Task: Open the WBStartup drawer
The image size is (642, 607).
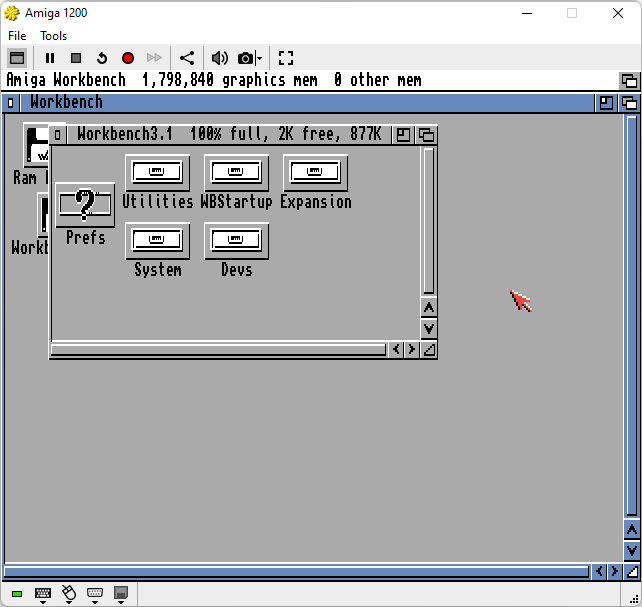Action: click(x=236, y=173)
